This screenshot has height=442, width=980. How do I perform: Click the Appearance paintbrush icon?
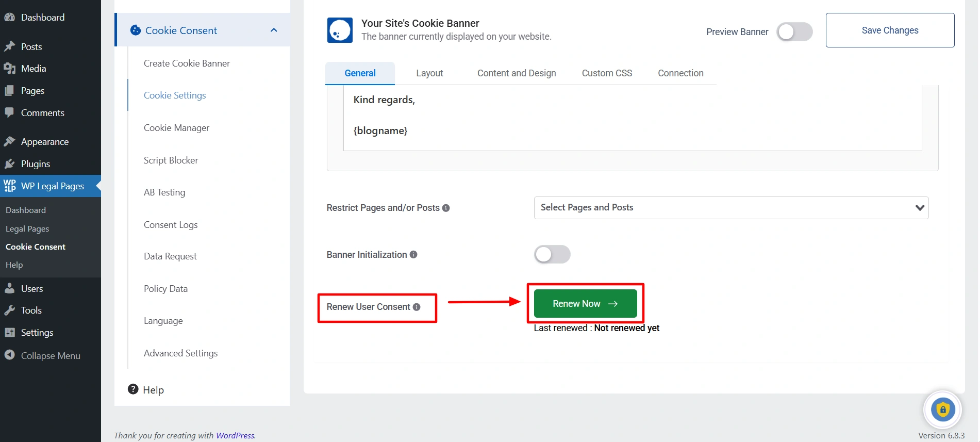point(10,142)
